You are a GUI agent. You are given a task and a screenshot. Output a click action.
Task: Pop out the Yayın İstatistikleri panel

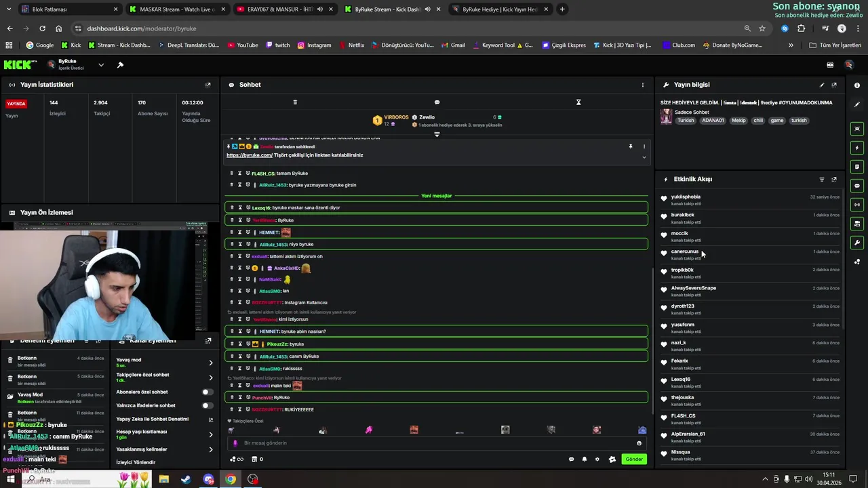pos(208,85)
